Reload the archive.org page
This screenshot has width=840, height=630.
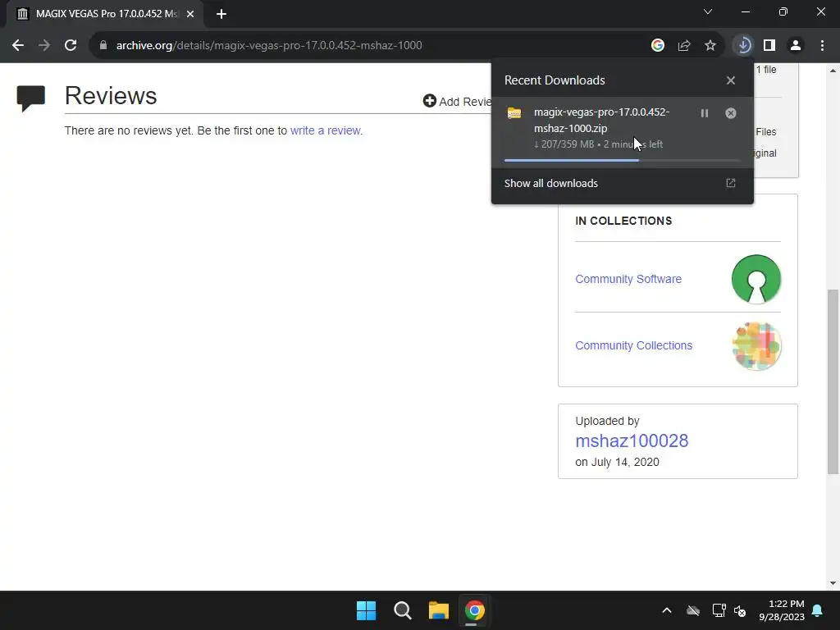[71, 46]
